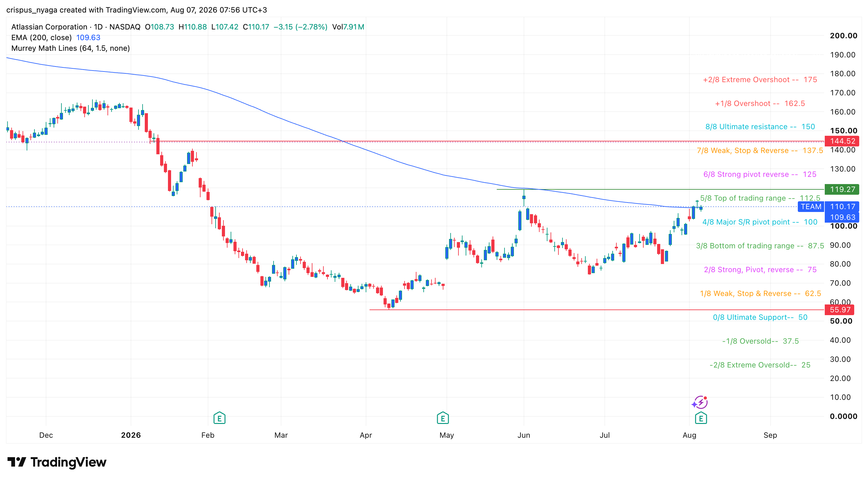This screenshot has width=868, height=481.
Task: Click the -2/8 Extreme Oversold 25 label
Action: coord(760,365)
